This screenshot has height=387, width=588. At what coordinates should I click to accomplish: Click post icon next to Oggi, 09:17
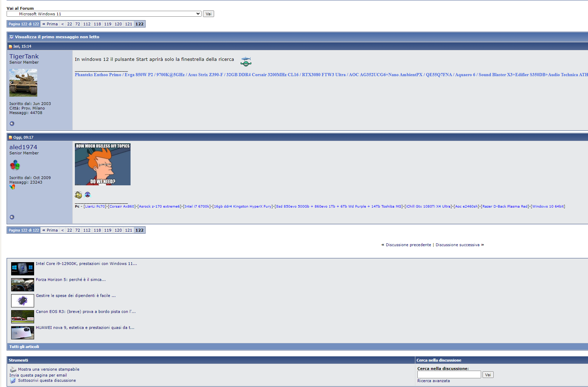point(10,138)
